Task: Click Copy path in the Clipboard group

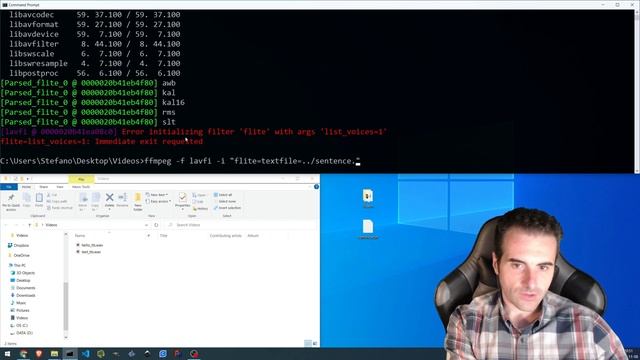Action: coord(57,202)
